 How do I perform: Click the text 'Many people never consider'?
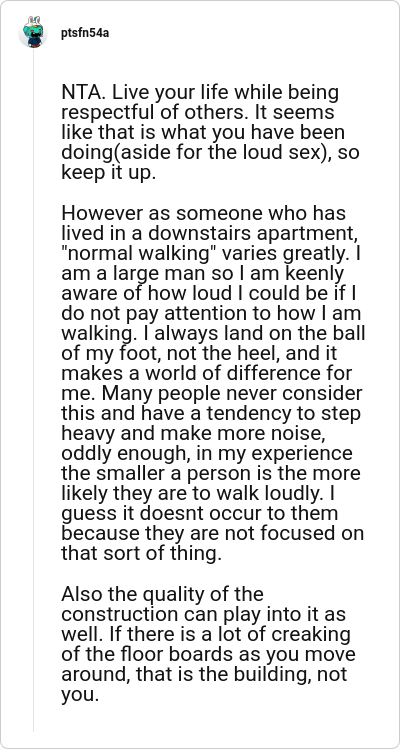(232, 394)
